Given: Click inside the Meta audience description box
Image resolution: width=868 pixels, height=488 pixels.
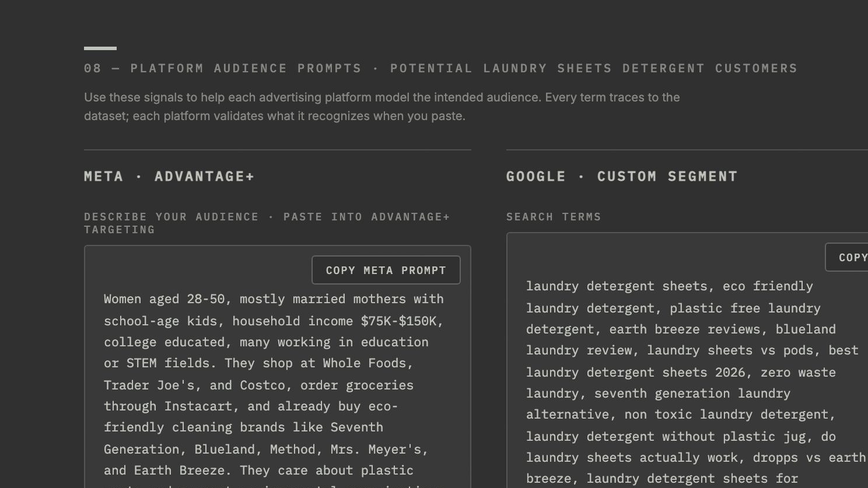Looking at the screenshot, I should [278, 367].
